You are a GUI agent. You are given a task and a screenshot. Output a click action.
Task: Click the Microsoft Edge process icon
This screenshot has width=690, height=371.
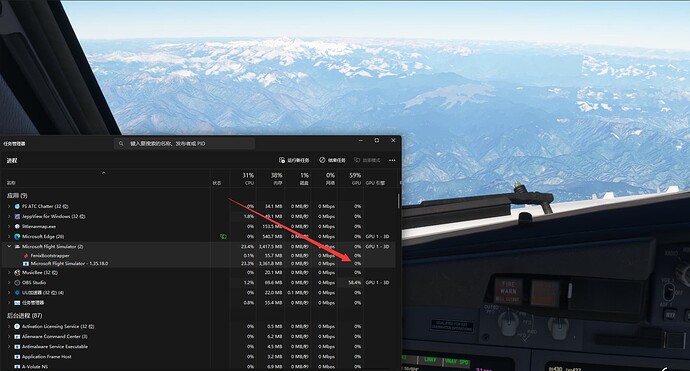(17, 236)
